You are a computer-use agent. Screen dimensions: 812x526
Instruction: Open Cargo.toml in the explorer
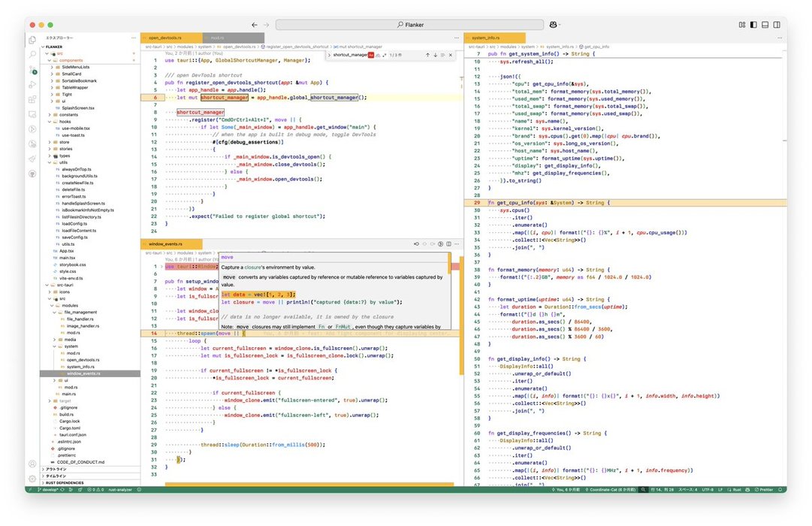[69, 428]
